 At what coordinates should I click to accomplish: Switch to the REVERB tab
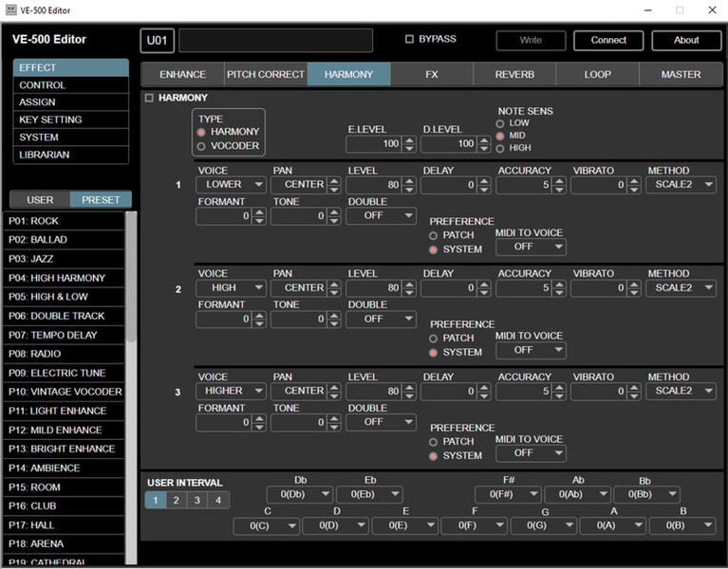click(x=514, y=74)
